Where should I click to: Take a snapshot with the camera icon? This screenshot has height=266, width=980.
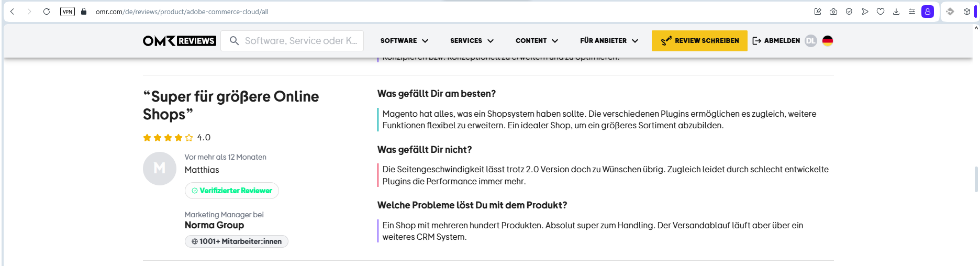coord(833,12)
